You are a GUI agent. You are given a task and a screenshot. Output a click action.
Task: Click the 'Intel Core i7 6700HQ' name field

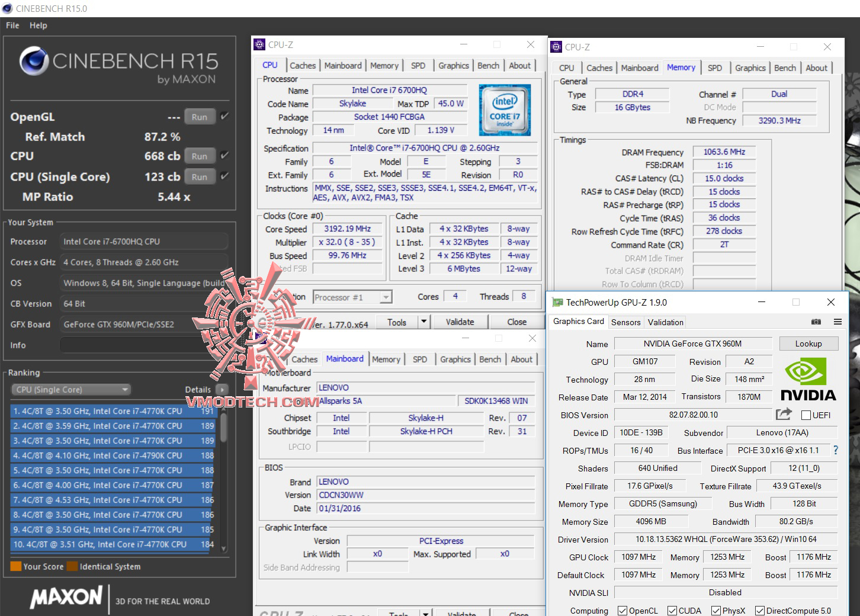(x=389, y=90)
